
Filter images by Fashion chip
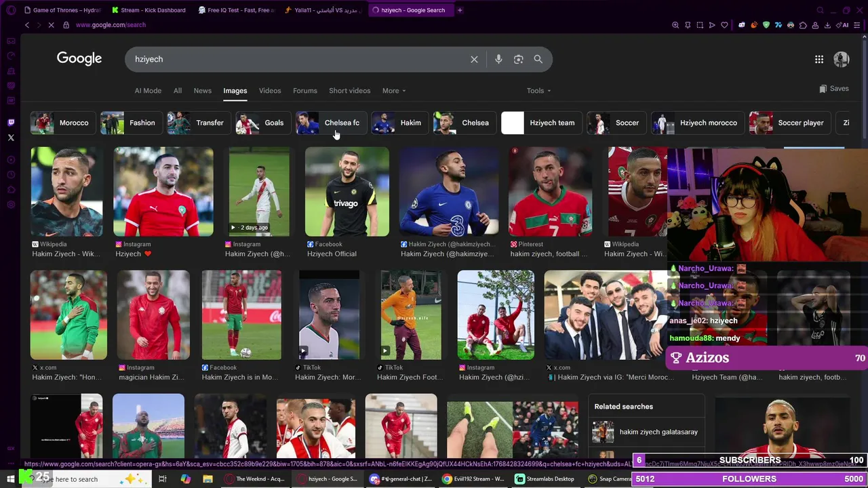click(x=131, y=123)
